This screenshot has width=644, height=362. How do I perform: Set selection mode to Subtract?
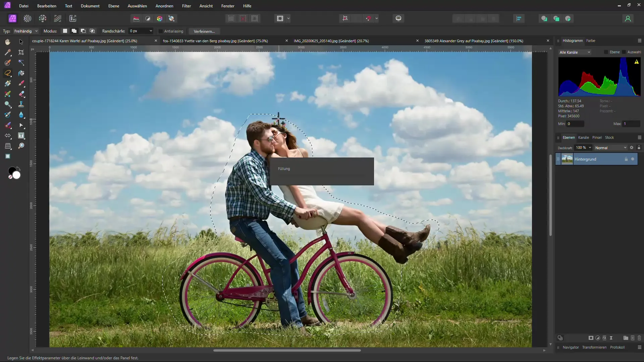tap(83, 31)
